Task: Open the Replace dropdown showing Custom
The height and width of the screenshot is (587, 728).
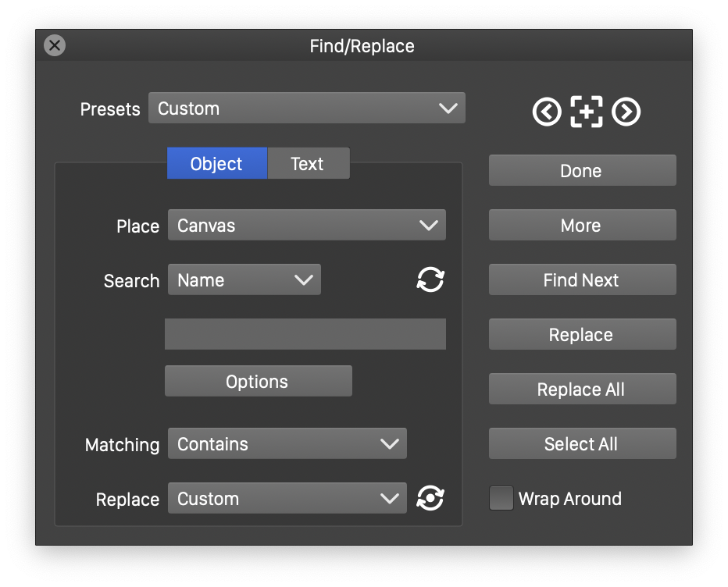Action: coord(287,499)
